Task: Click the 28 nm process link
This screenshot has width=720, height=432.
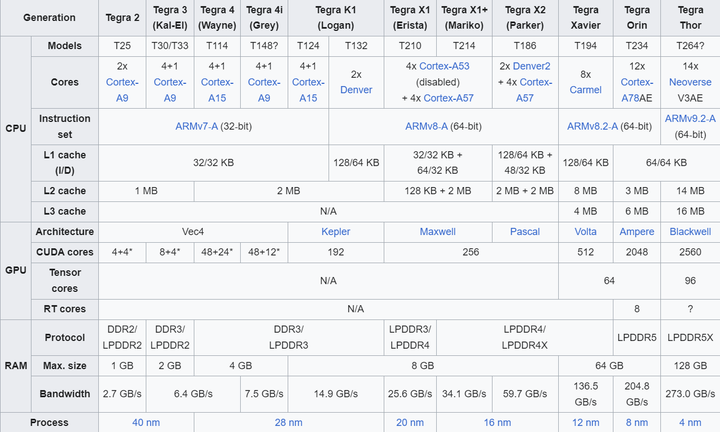Action: tap(288, 422)
